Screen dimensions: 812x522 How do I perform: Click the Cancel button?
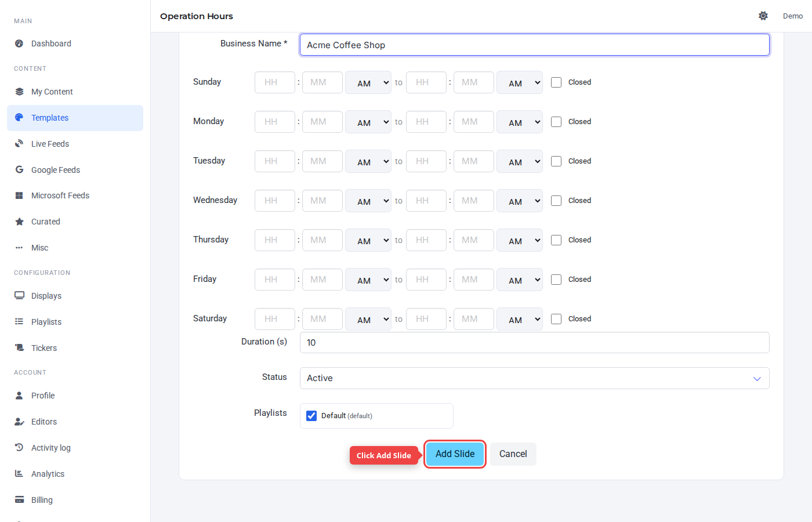point(513,454)
